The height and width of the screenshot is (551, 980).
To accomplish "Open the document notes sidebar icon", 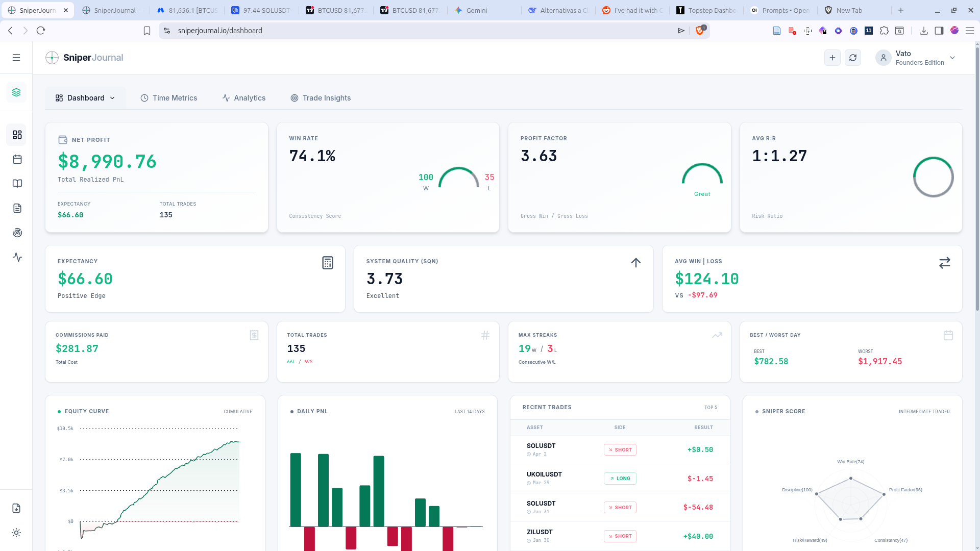I will pyautogui.click(x=17, y=208).
